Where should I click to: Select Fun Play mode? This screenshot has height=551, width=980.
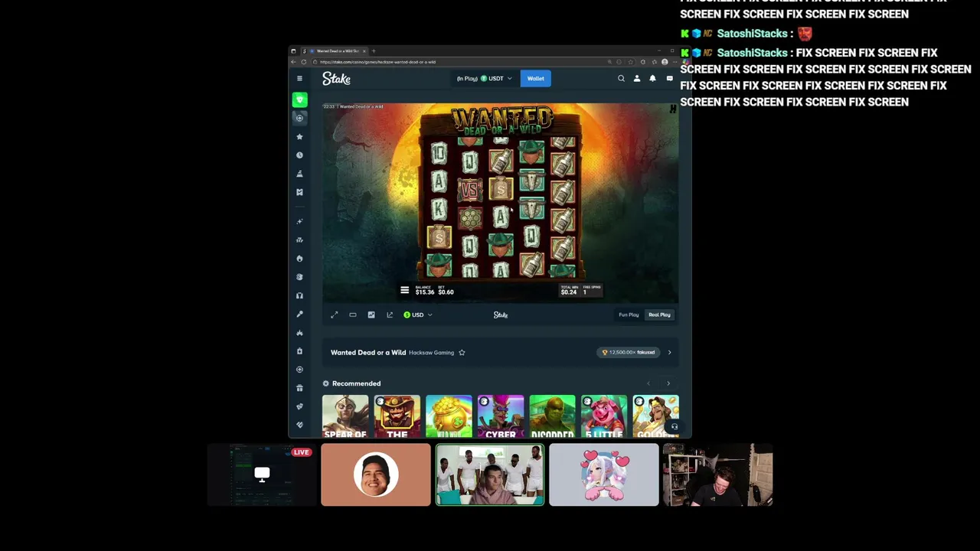pos(629,315)
